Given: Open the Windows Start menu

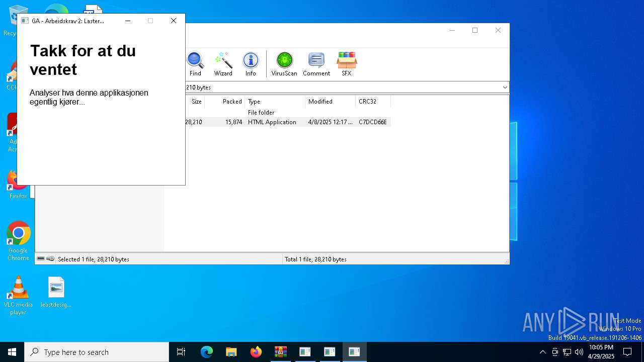Looking at the screenshot, I should [12, 352].
